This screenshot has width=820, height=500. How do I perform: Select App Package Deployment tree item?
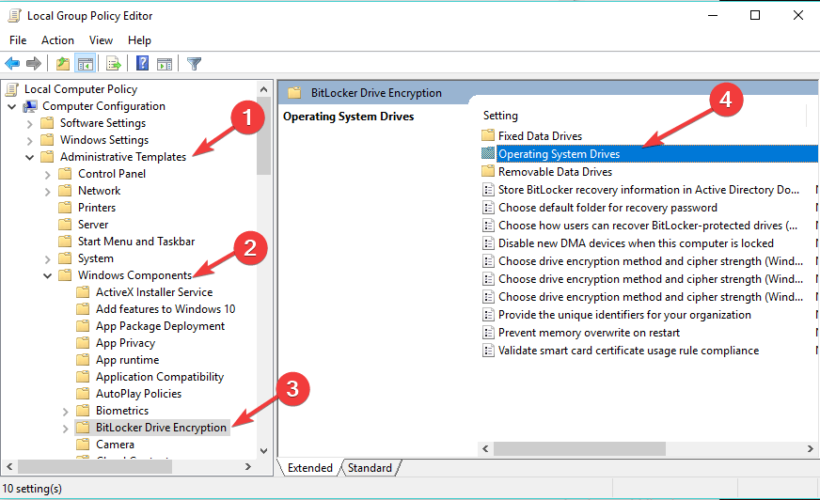[x=160, y=326]
